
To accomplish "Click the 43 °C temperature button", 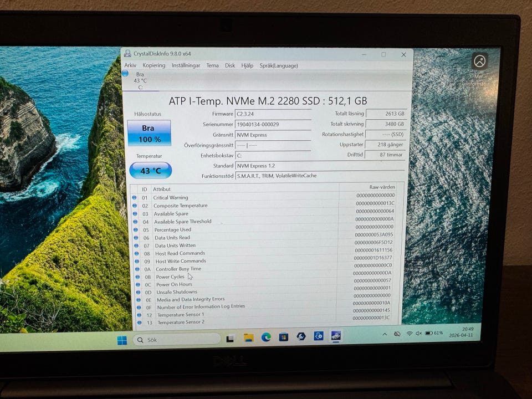I will (x=150, y=170).
